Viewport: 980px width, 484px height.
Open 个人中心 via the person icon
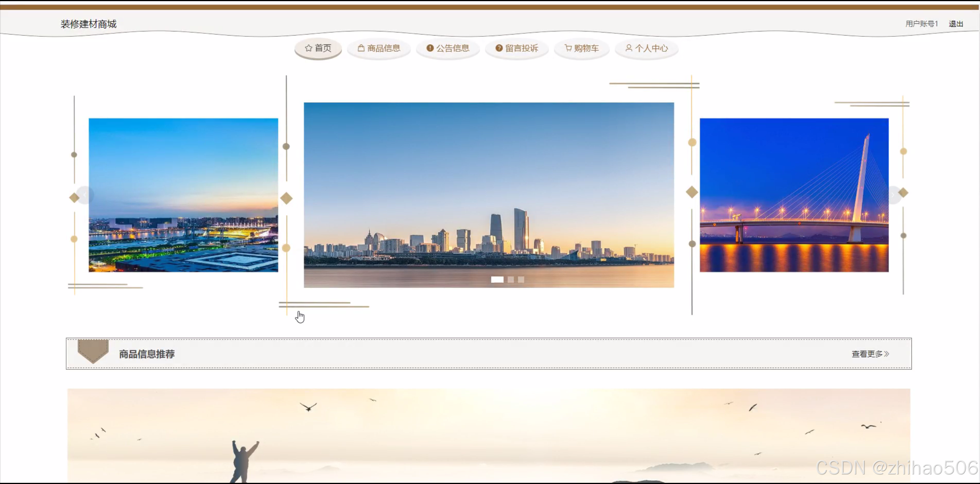[x=628, y=48]
